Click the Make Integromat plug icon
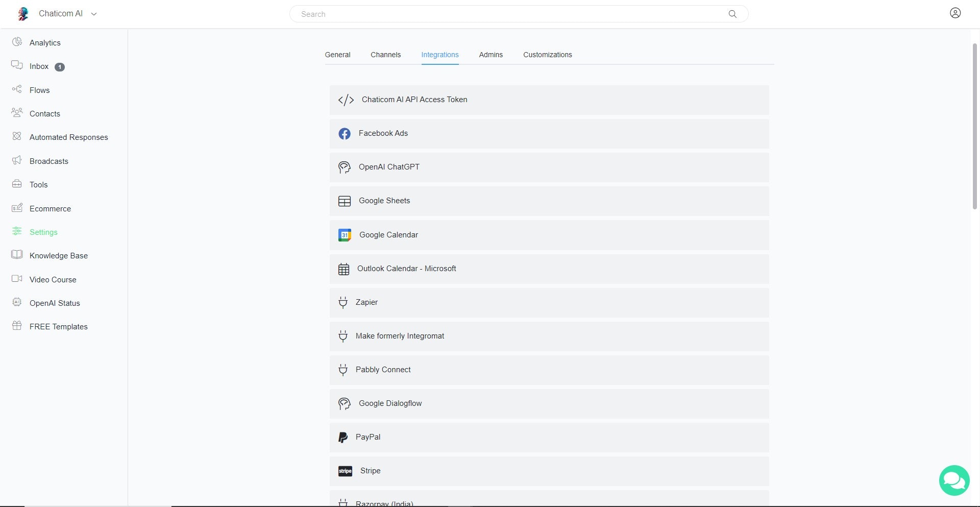The image size is (980, 507). pyautogui.click(x=343, y=336)
